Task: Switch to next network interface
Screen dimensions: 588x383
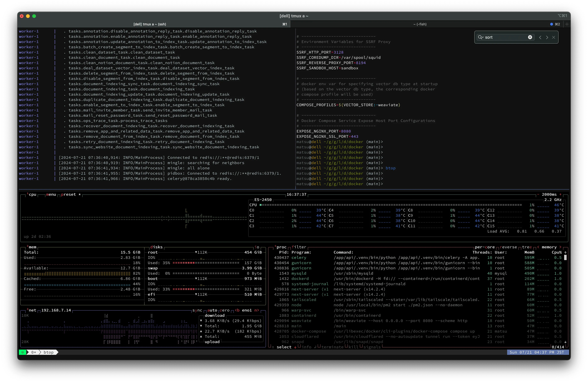Action: coord(257,310)
